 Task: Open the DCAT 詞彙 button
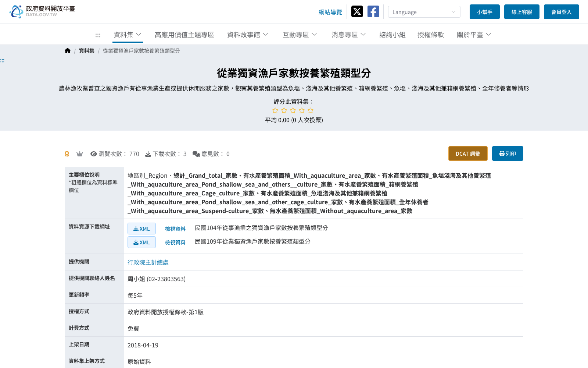pyautogui.click(x=468, y=153)
